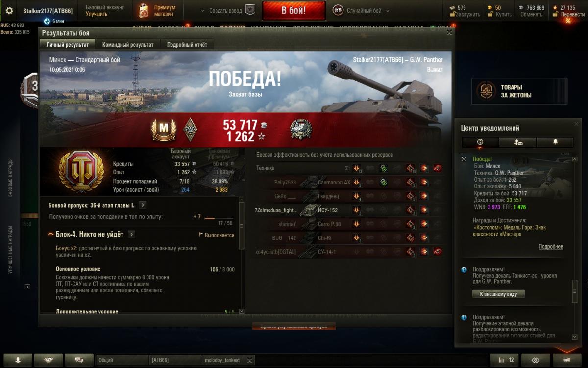Screen dimensions: 588x368
Task: Click the Master mastery badge icon in results
Action: point(163,130)
